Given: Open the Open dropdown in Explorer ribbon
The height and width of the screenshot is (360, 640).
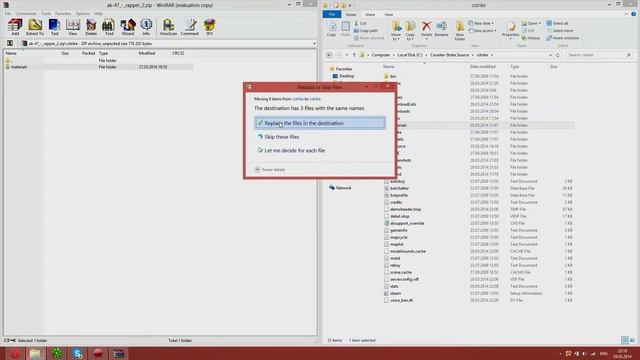Looking at the screenshot, I should click(x=531, y=23).
